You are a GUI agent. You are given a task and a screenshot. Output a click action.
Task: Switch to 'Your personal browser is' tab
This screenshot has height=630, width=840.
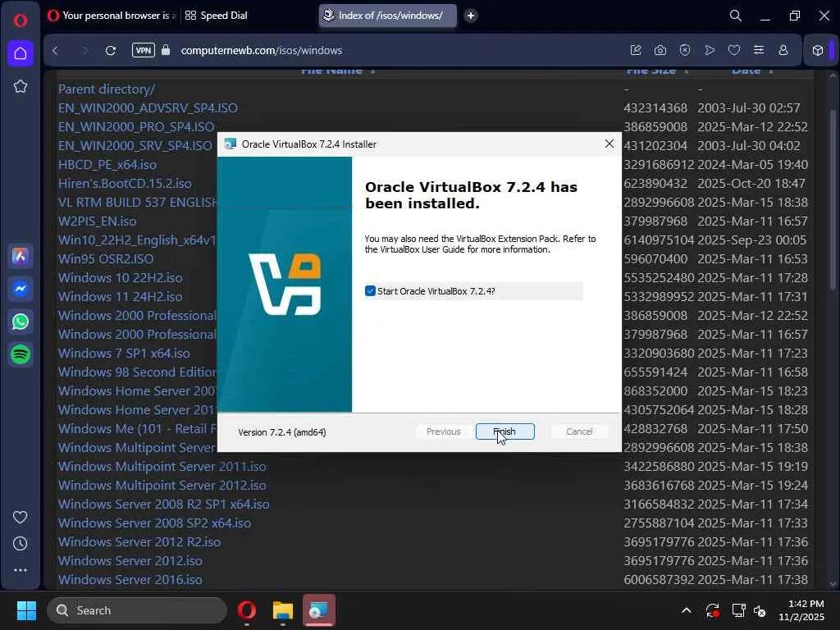coord(112,16)
